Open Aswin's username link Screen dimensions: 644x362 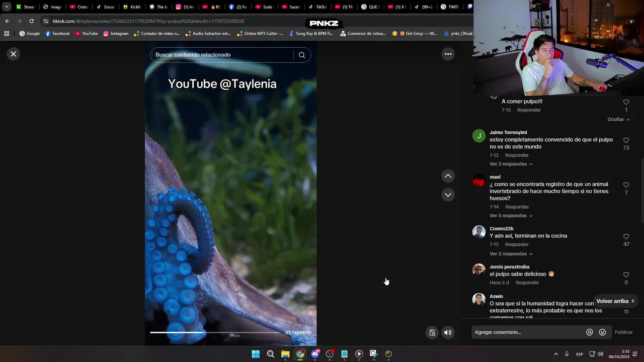pos(496,297)
